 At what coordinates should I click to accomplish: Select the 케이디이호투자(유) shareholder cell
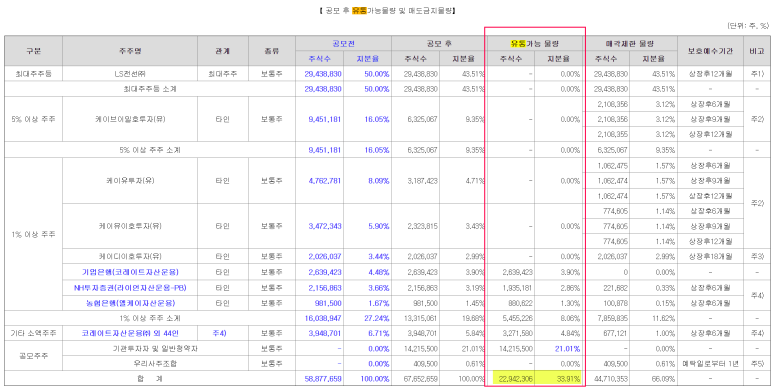(130, 257)
